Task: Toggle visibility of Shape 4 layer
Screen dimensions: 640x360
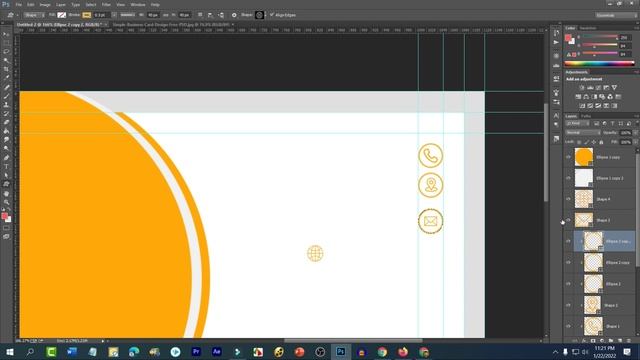Action: pyautogui.click(x=568, y=199)
